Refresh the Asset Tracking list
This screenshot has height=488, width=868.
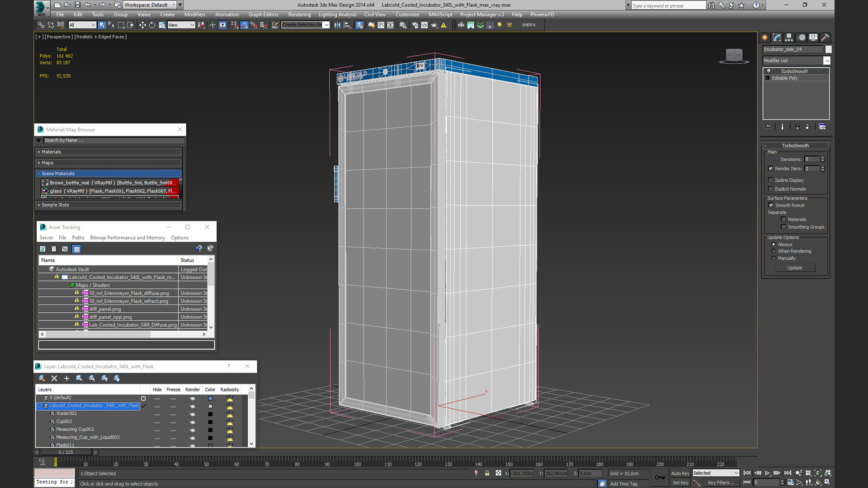tap(42, 249)
